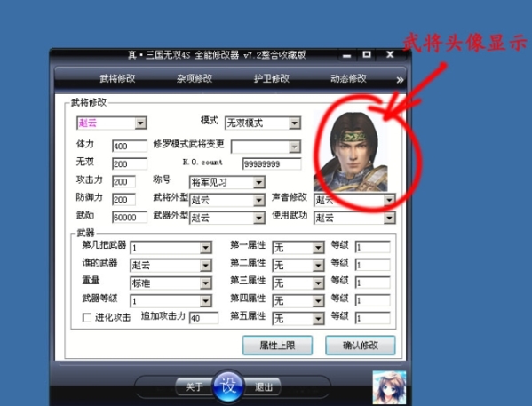Click the 确认修改 button
The width and height of the screenshot is (532, 406).
pos(361,346)
